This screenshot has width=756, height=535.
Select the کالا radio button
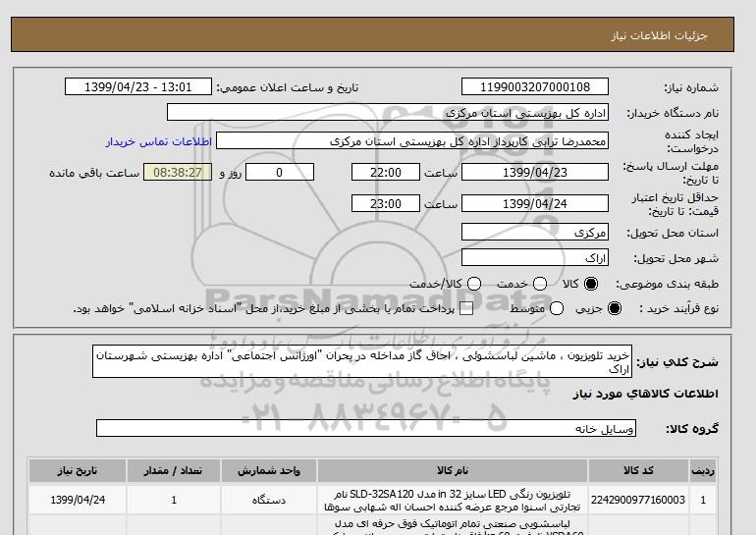591,284
